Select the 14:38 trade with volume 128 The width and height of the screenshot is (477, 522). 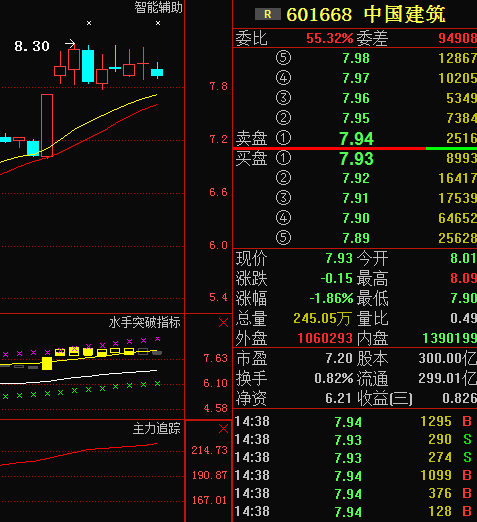[355, 512]
